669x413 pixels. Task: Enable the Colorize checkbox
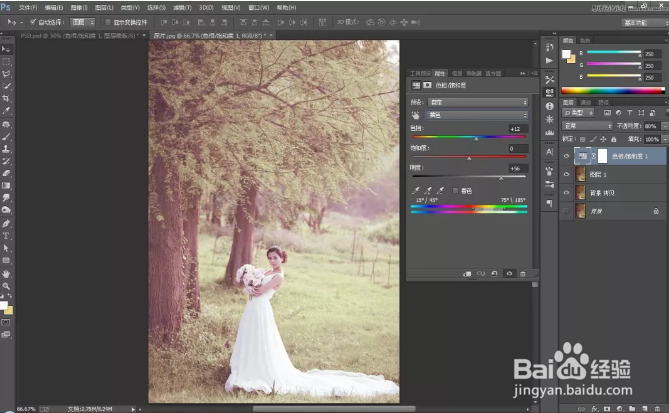[455, 191]
